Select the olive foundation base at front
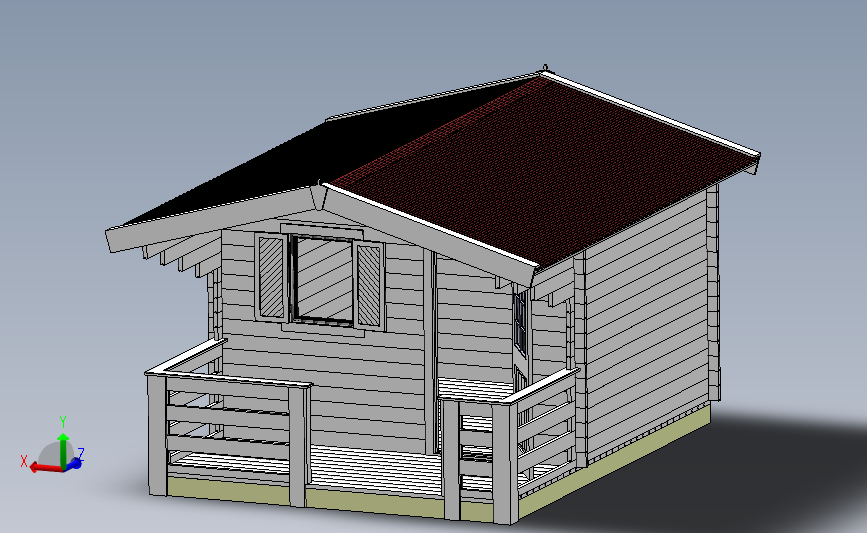The image size is (867, 533). point(332,498)
